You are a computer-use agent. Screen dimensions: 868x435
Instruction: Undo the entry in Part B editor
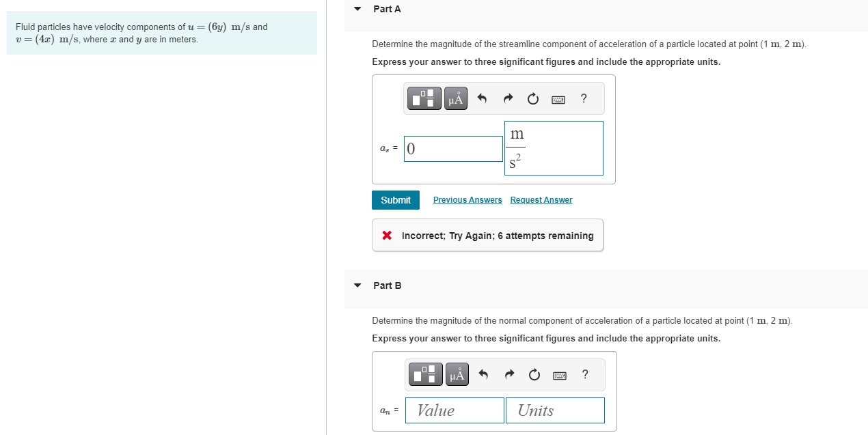[x=483, y=374]
